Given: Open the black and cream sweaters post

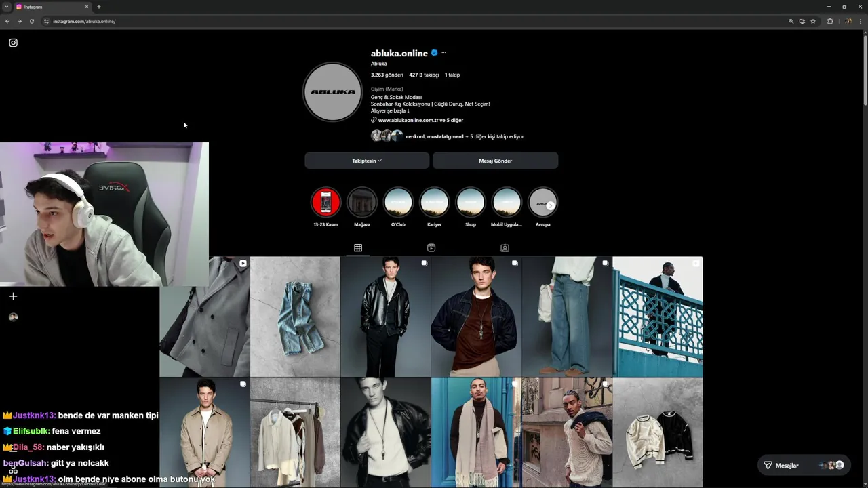Looking at the screenshot, I should [x=658, y=432].
